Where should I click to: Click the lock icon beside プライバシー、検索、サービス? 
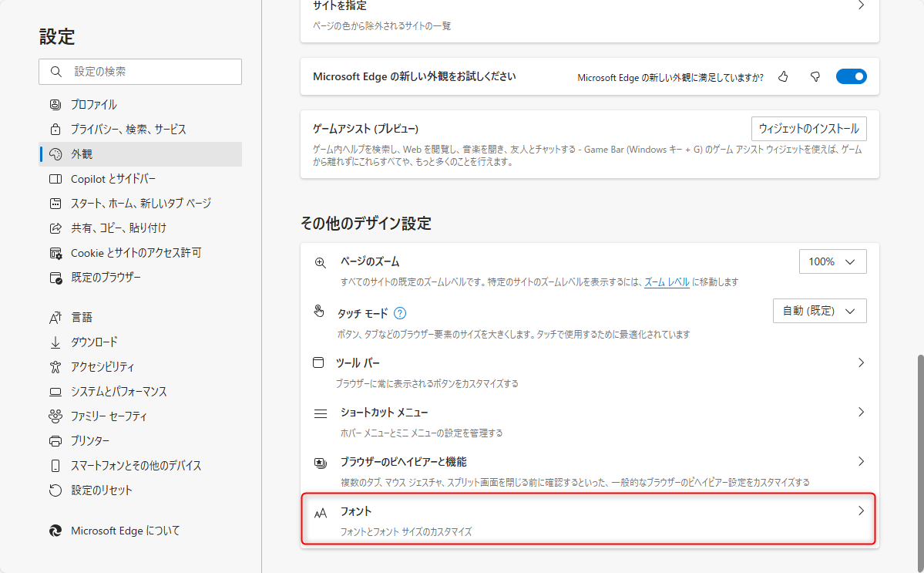(55, 129)
